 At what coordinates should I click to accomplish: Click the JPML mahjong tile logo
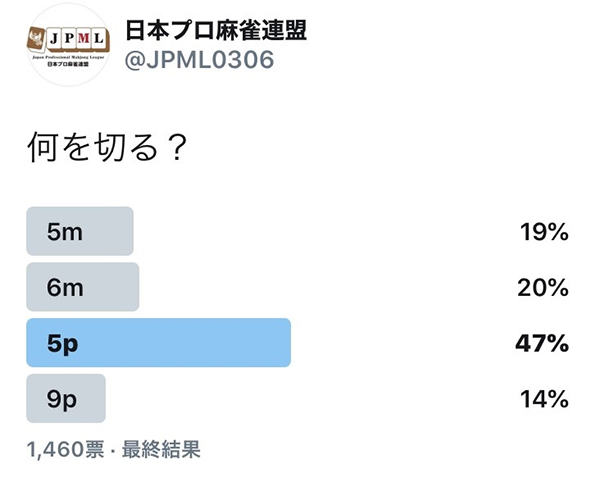coord(68,40)
